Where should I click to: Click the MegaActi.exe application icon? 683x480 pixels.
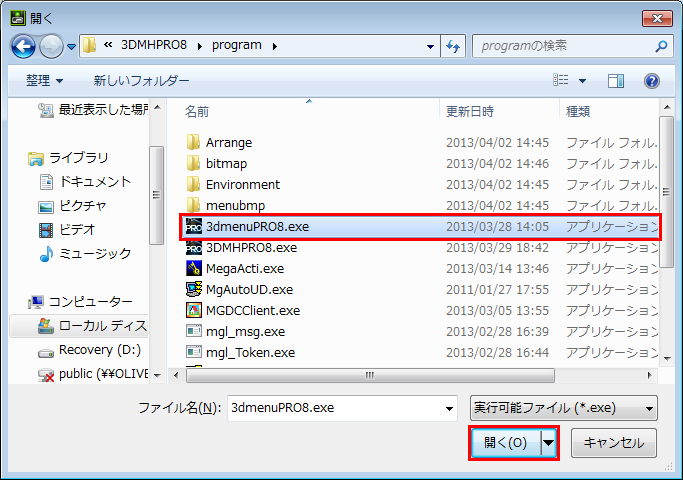pos(195,268)
